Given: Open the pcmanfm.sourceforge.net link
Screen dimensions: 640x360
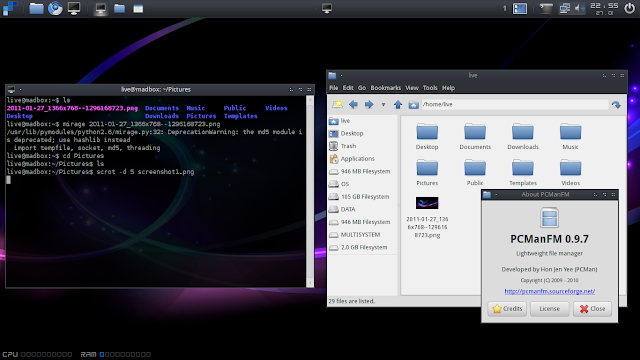Looking at the screenshot, I should (549, 291).
